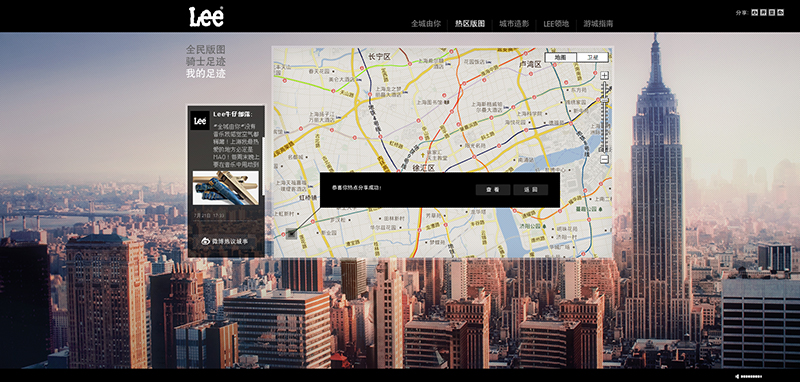Click 返回 button in success dialog

coord(531,190)
